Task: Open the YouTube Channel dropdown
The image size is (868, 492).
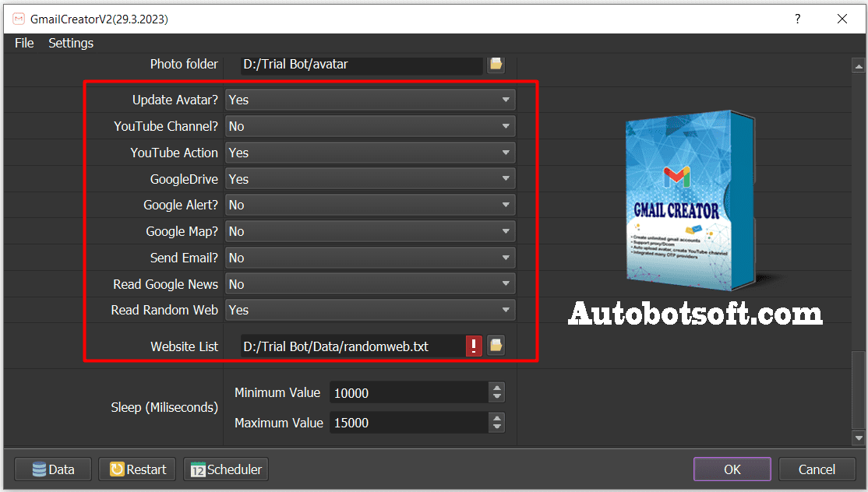Action: (x=370, y=127)
